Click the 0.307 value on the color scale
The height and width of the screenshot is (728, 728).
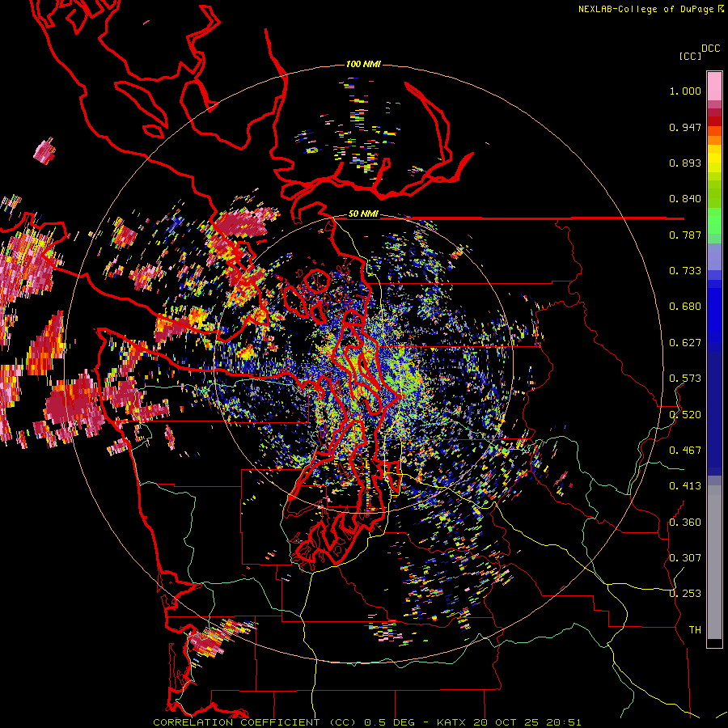[x=685, y=557]
